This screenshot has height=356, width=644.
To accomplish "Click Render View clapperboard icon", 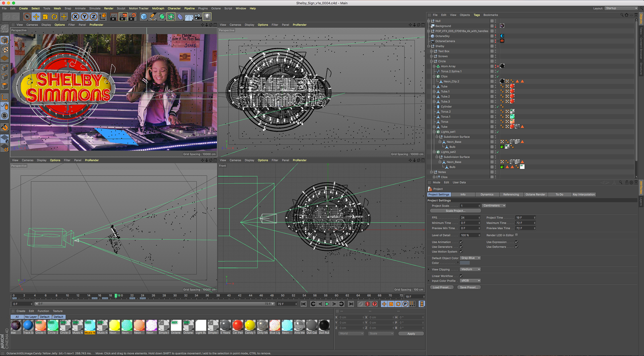I will (x=113, y=16).
